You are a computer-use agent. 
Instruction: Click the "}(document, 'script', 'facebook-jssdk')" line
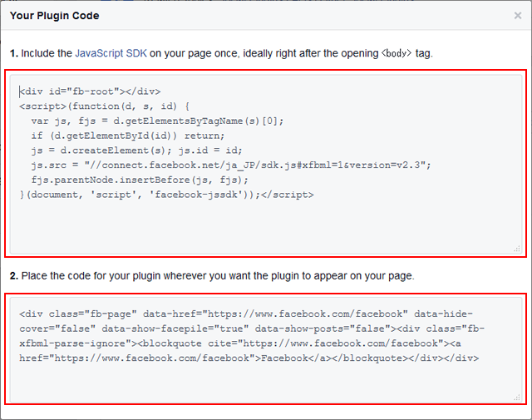(166, 195)
